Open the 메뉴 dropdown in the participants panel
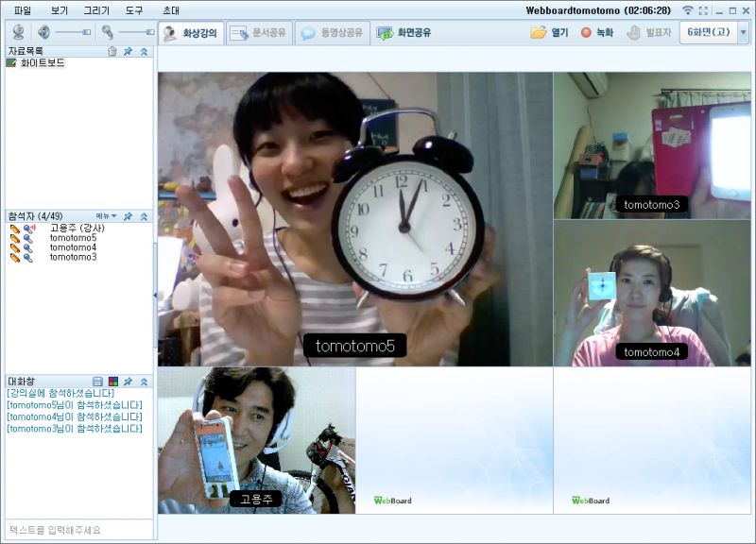 106,216
